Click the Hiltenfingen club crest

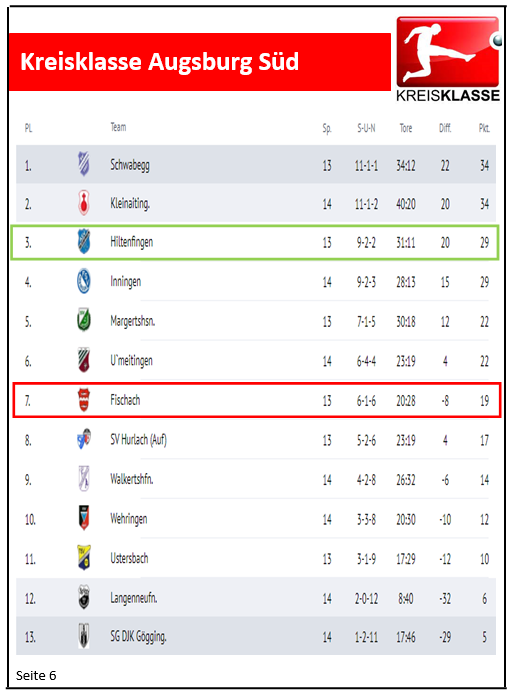click(84, 242)
